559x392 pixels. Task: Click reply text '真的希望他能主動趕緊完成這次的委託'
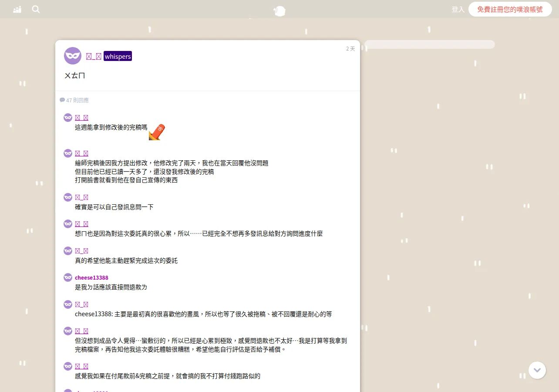(126, 260)
